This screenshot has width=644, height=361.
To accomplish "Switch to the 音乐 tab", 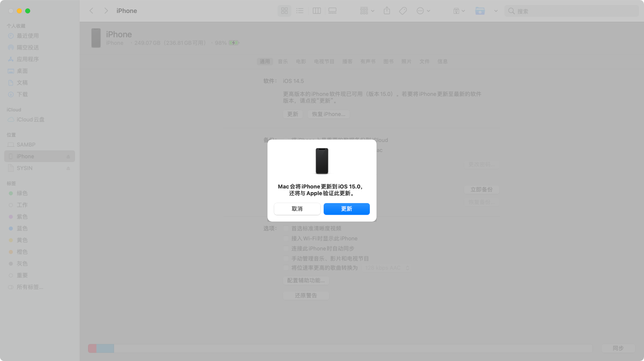I will pyautogui.click(x=283, y=62).
